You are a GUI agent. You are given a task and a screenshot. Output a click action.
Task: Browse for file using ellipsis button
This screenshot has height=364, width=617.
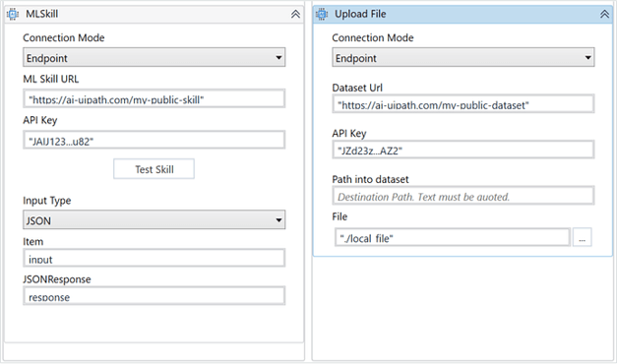(582, 237)
